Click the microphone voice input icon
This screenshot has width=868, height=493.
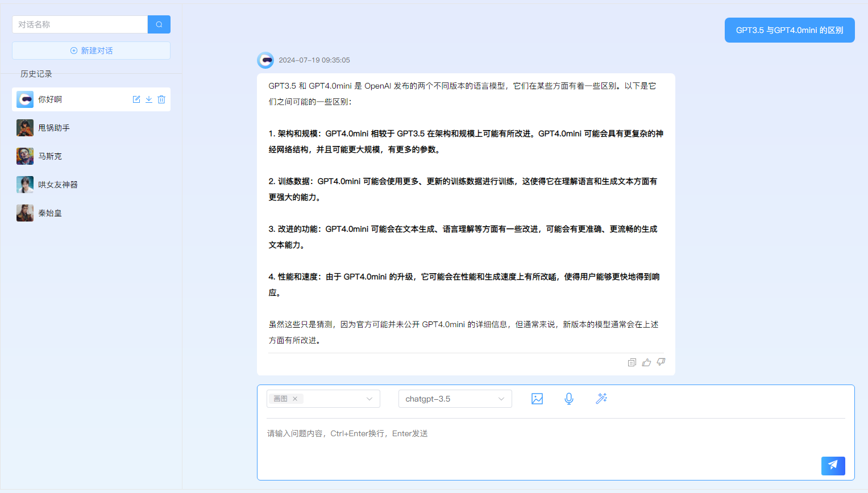click(x=569, y=399)
